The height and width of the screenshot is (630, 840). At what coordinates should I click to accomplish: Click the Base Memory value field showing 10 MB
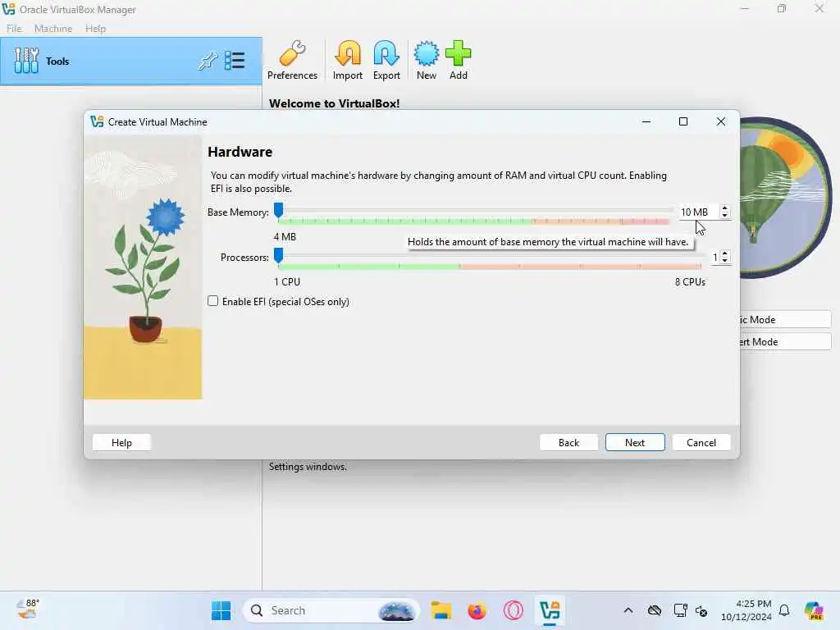pyautogui.click(x=698, y=212)
